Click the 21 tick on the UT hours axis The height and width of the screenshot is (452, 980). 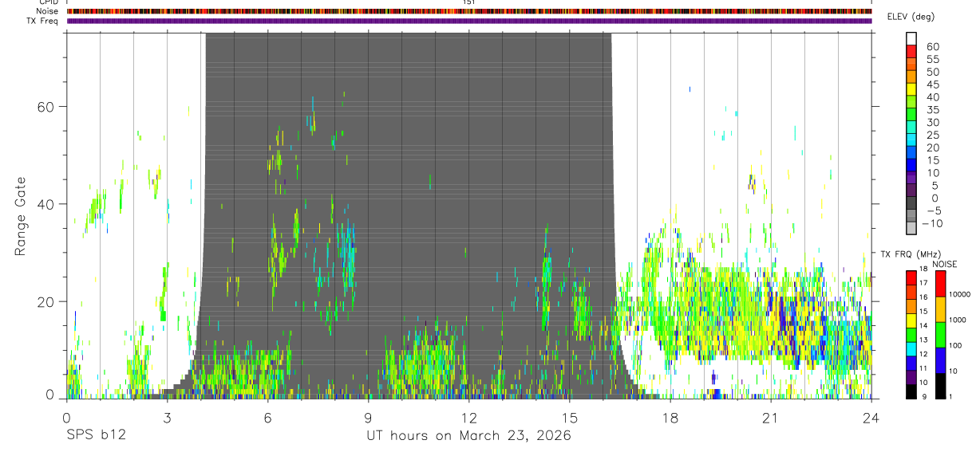pyautogui.click(x=771, y=418)
